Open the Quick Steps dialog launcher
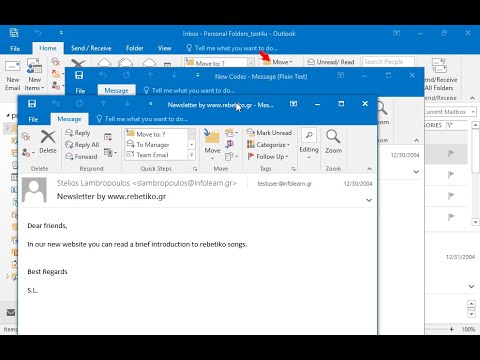Viewport: 480px width, 360px height. pos(195,169)
